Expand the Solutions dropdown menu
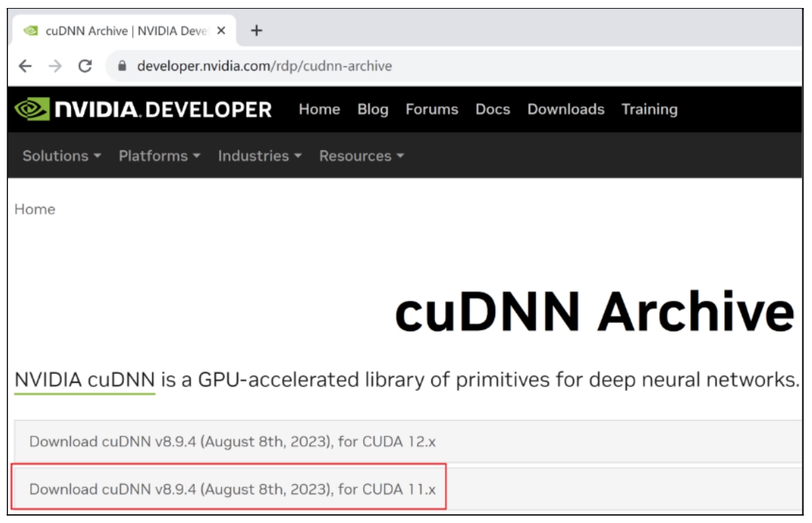The height and width of the screenshot is (523, 812). pos(62,156)
